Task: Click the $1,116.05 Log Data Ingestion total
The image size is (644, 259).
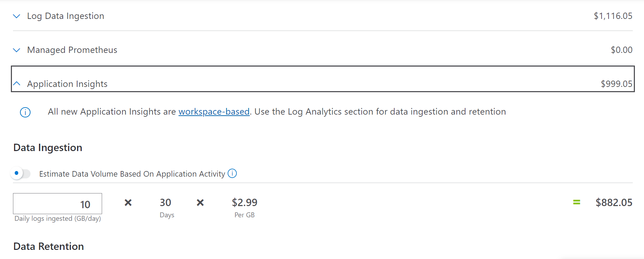Action: click(613, 16)
